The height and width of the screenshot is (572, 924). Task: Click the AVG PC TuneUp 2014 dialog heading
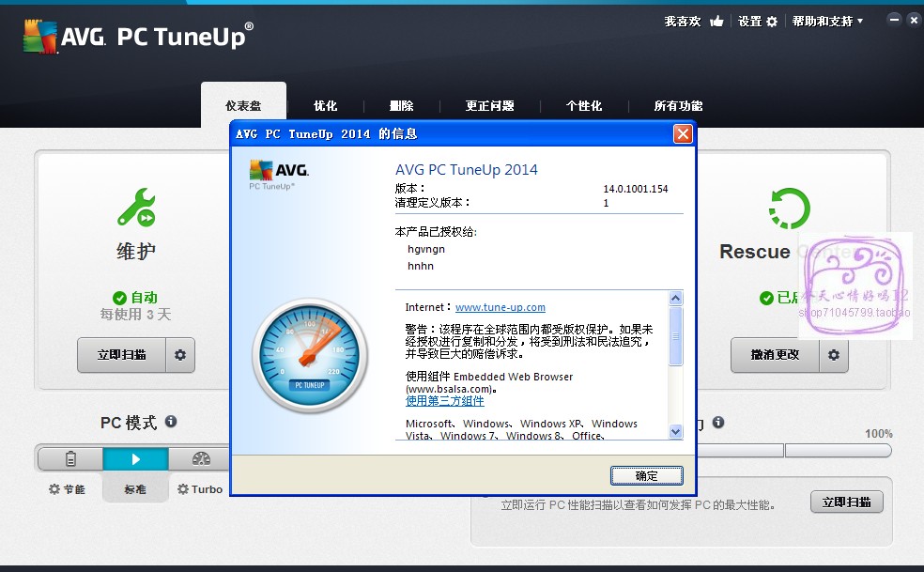pyautogui.click(x=466, y=170)
